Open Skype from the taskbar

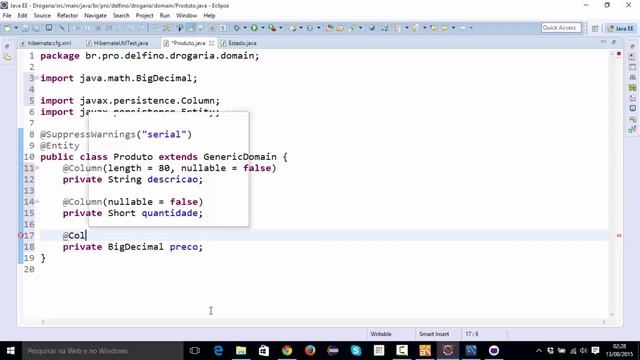(x=356, y=351)
